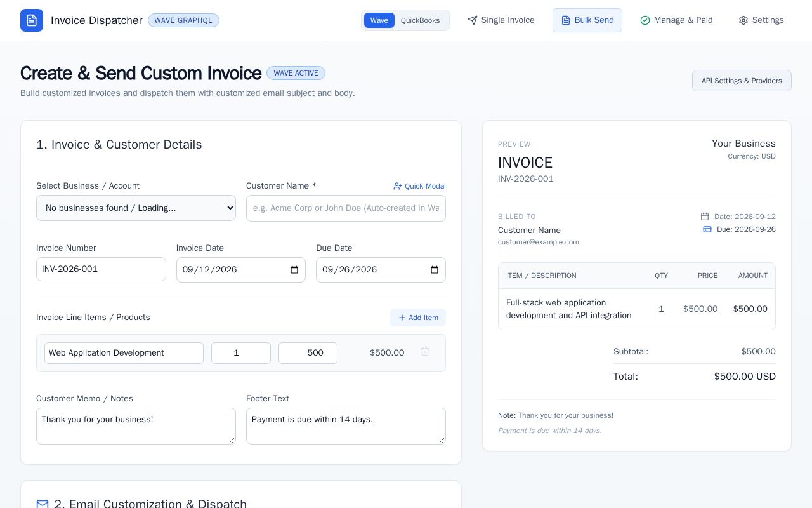Click the line item price field showing 500
The height and width of the screenshot is (508, 812).
[308, 353]
